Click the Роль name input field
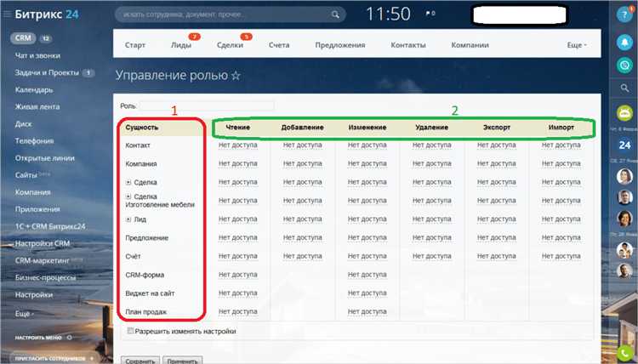Image resolution: width=638 pixels, height=364 pixels. point(207,105)
